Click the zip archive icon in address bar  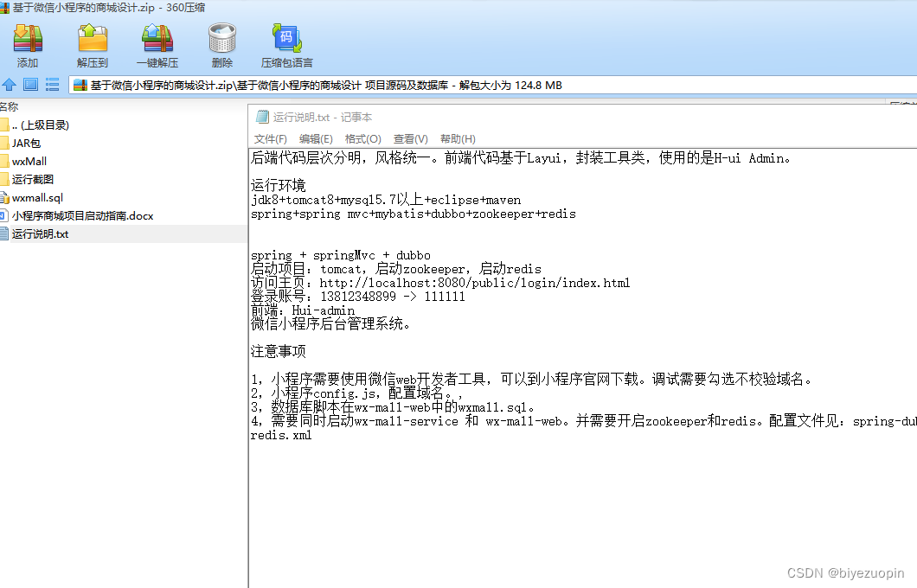(x=80, y=86)
